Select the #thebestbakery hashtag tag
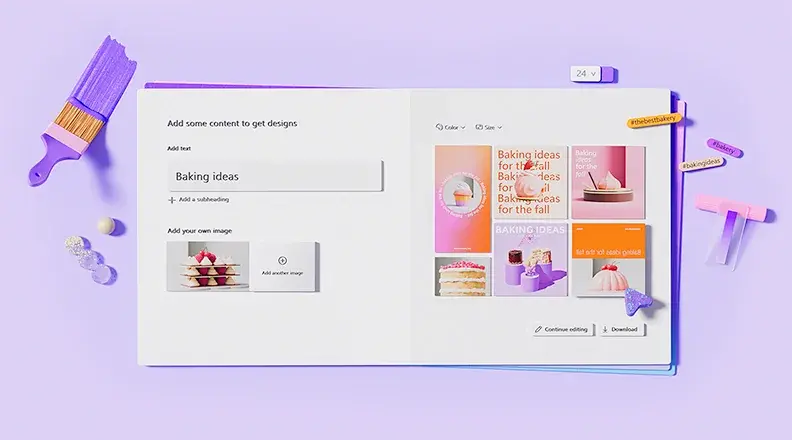Screen dimensions: 792x440 point(651,121)
